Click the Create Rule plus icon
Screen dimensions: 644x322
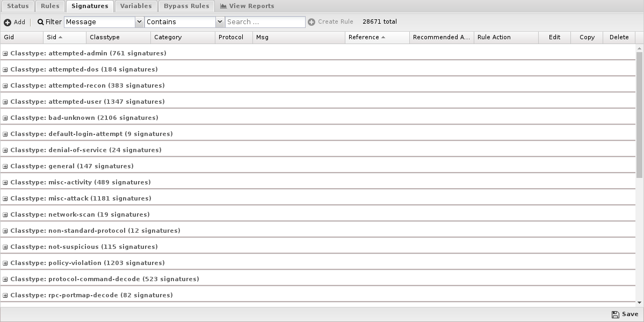(312, 22)
